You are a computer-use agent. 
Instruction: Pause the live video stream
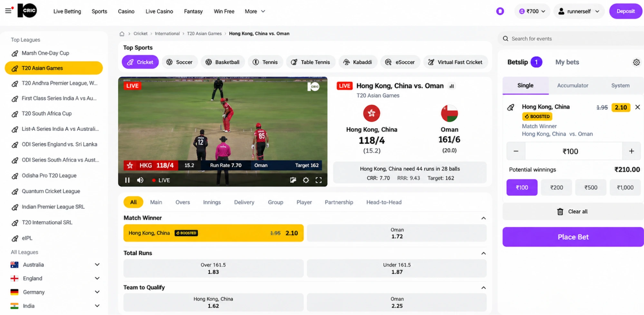click(x=127, y=180)
